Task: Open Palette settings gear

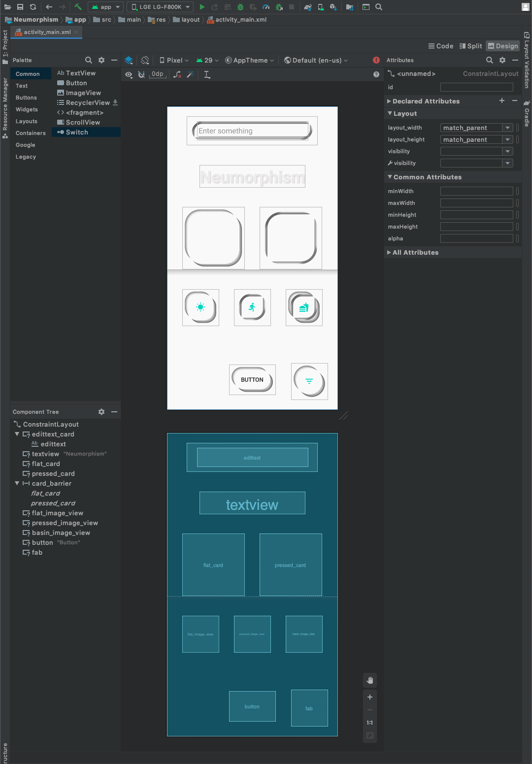Action: 101,60
